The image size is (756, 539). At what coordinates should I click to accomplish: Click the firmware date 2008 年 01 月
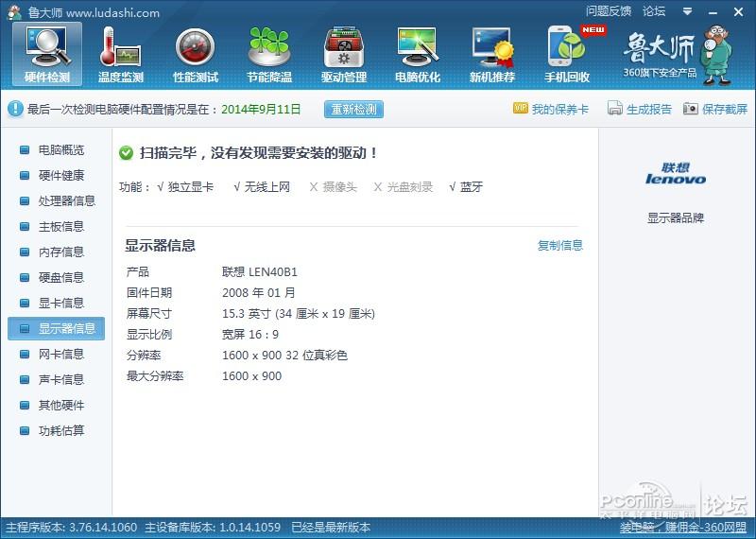(x=258, y=293)
